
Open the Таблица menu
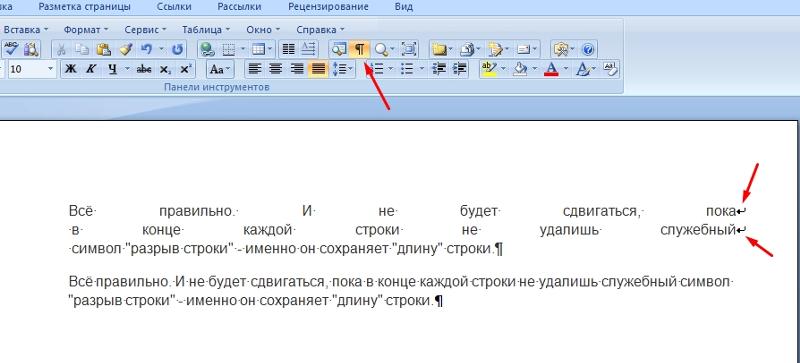click(x=206, y=30)
